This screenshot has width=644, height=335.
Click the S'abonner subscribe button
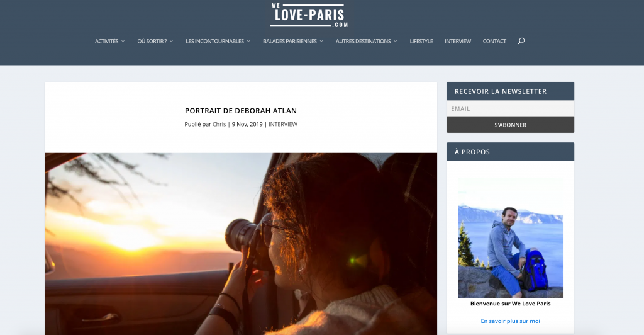(x=510, y=125)
